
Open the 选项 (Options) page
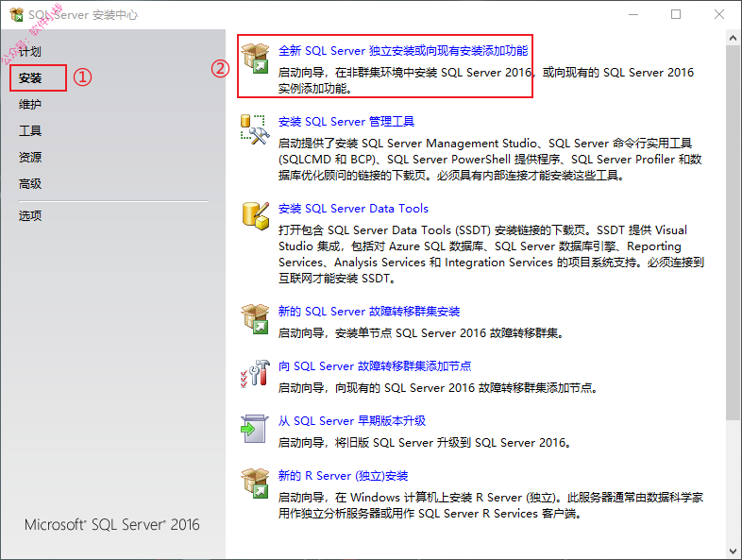30,216
